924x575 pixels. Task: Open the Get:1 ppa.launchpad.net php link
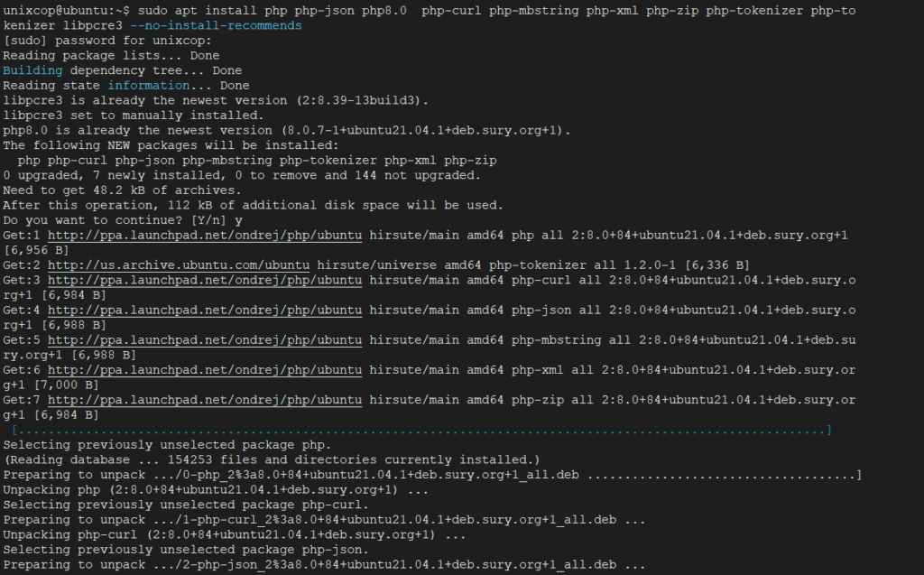pyautogui.click(x=205, y=236)
